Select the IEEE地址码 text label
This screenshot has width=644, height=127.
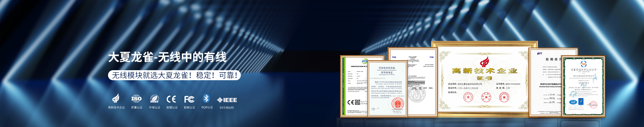coord(227,108)
